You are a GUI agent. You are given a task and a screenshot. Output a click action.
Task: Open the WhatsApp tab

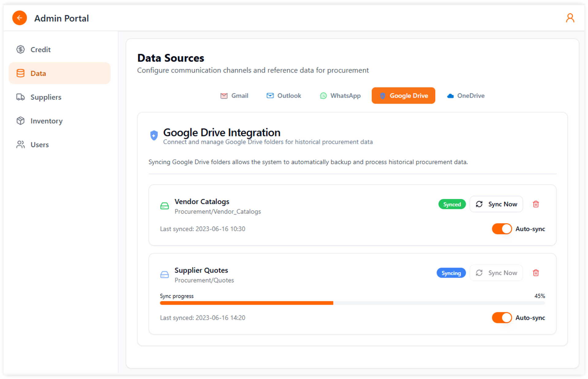[x=340, y=96]
